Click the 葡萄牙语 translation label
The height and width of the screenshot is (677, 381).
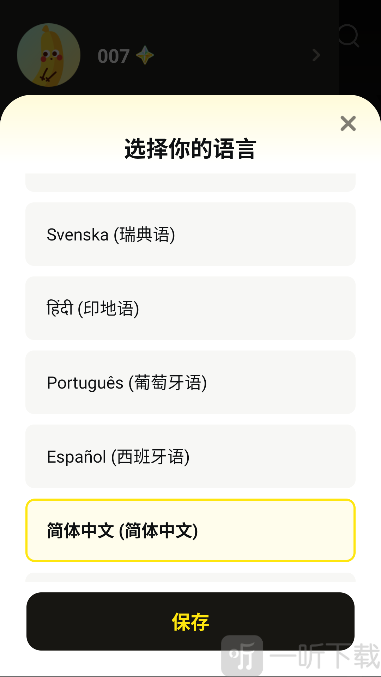click(x=168, y=383)
